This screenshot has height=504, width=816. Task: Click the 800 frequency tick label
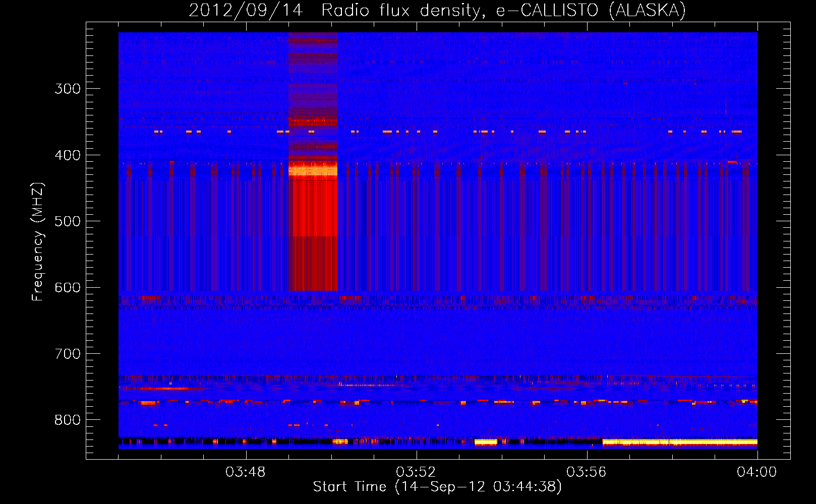click(x=68, y=420)
